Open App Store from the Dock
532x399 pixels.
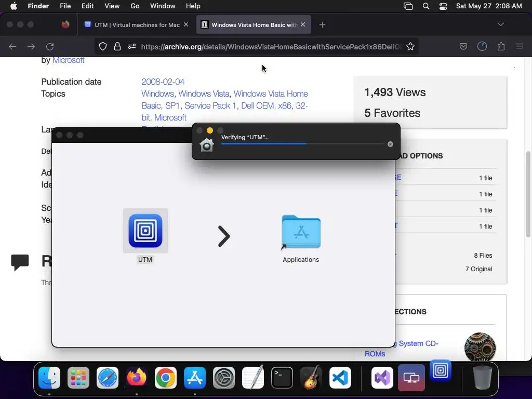[x=195, y=378]
